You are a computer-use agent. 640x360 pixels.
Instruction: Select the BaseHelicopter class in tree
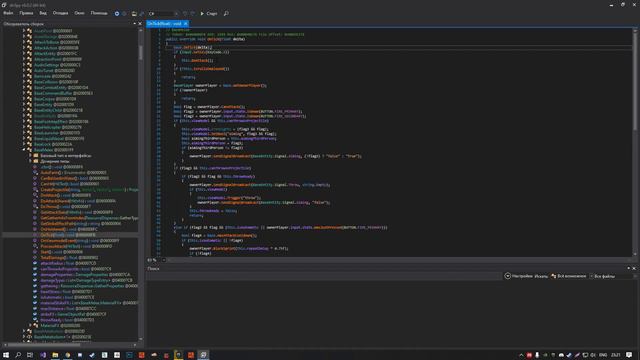58,127
